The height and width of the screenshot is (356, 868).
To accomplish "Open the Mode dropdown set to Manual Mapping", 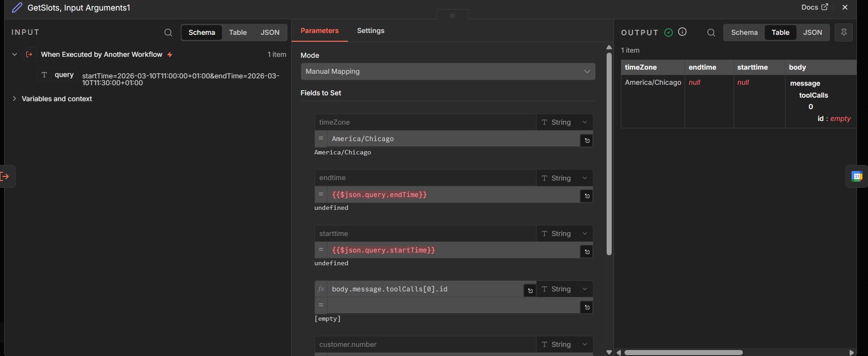I will point(448,71).
